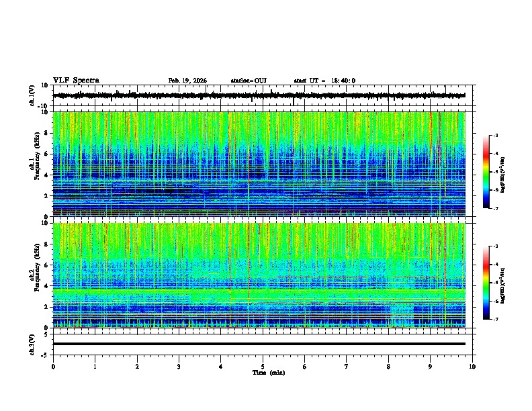This screenshot has height=411, width=532.
Task: Click time axis tick label "7" minutes
Action: pyautogui.click(x=347, y=367)
